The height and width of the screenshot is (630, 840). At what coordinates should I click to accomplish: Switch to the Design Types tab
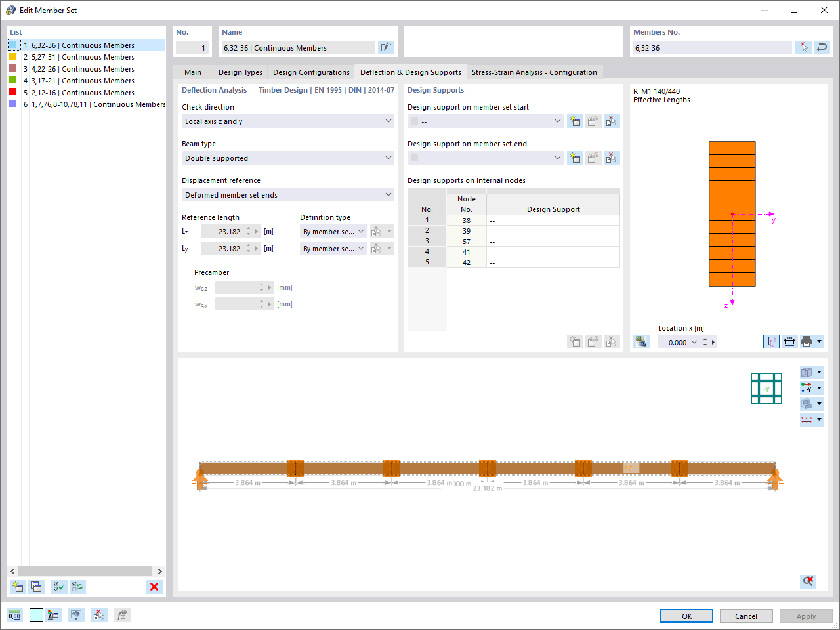click(240, 72)
